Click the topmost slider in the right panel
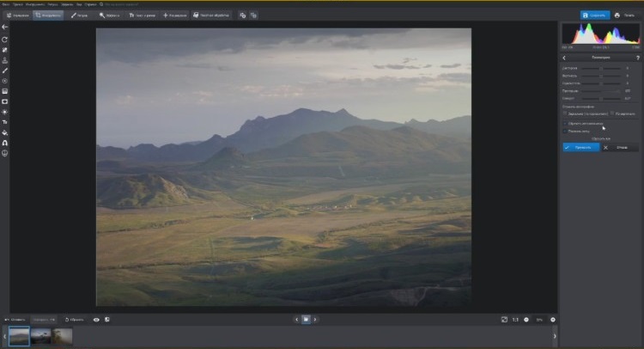Screen dimensions: 644x349 [x=601, y=67]
